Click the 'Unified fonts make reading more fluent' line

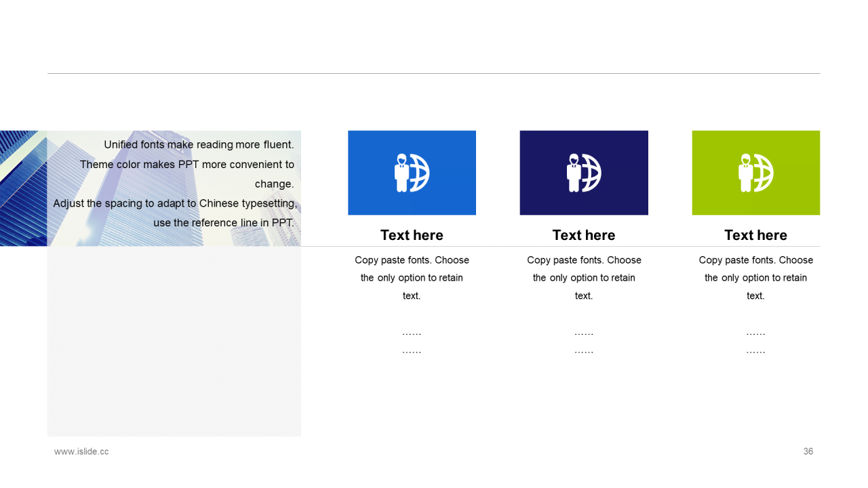point(199,144)
